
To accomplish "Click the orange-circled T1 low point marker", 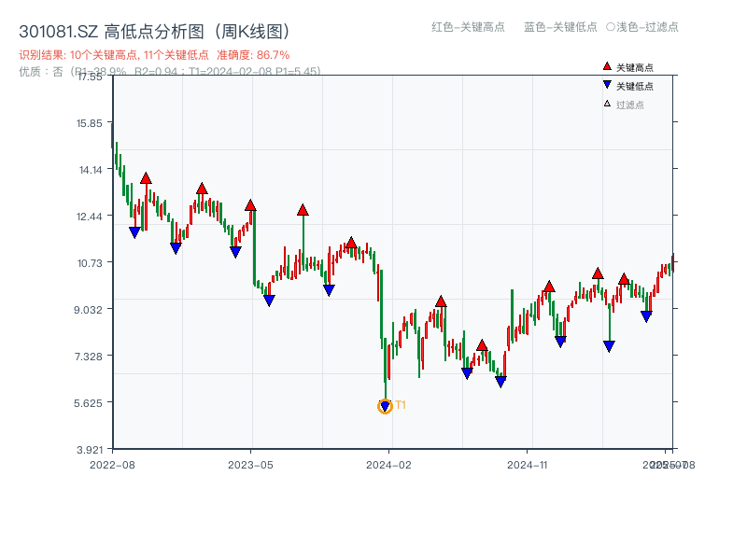I will coord(385,406).
